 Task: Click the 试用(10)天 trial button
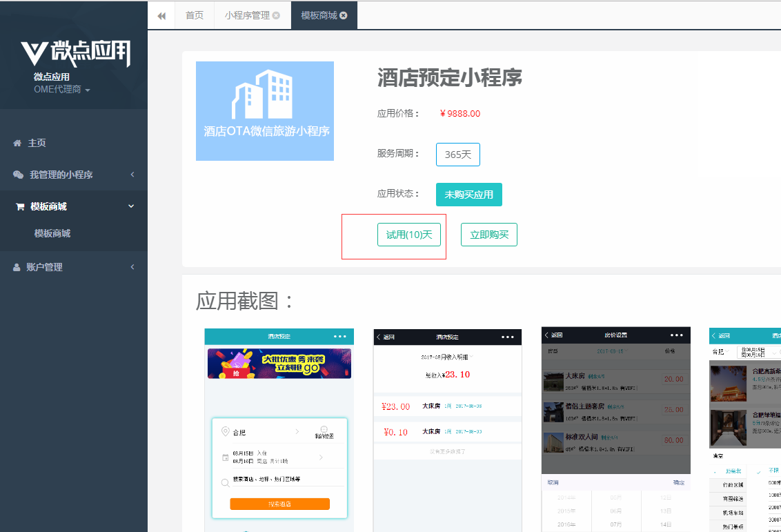409,235
